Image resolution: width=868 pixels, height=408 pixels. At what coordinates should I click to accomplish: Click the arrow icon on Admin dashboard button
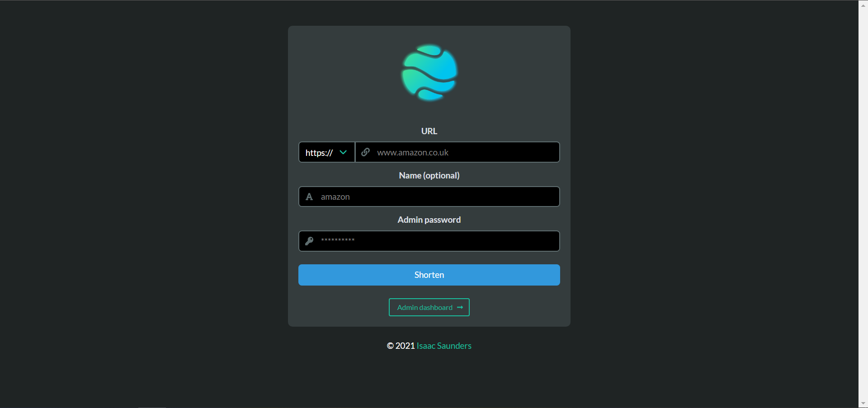pos(460,307)
